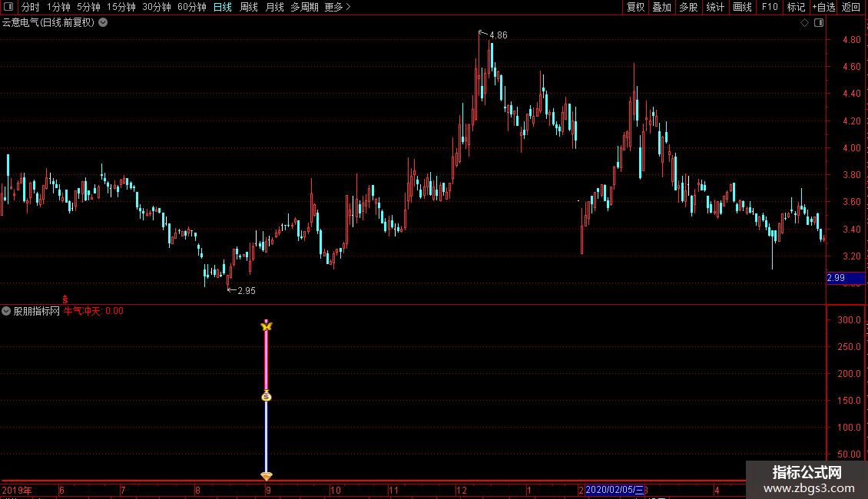Toggle the side panel icon in chart header
868x499 pixels.
pyautogui.click(x=819, y=23)
